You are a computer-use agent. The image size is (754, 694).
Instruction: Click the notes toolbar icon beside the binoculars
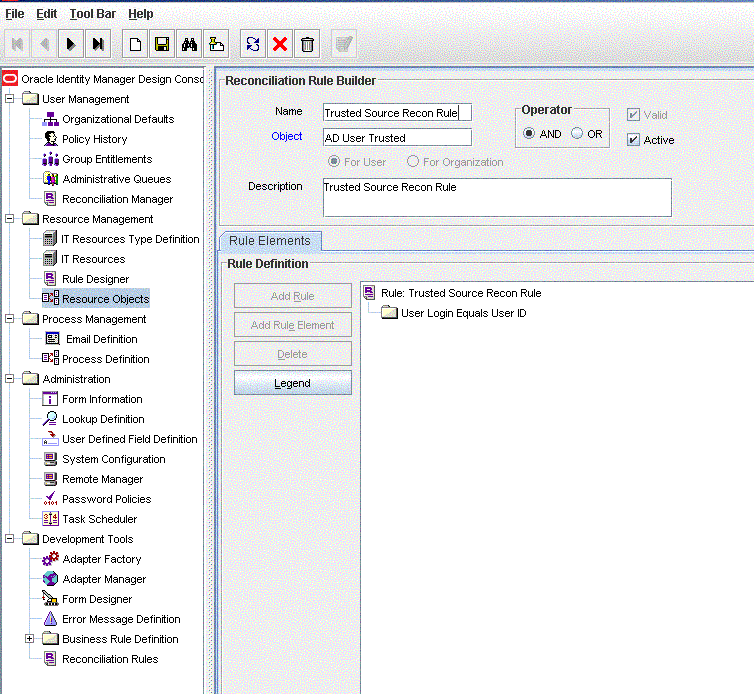point(216,44)
